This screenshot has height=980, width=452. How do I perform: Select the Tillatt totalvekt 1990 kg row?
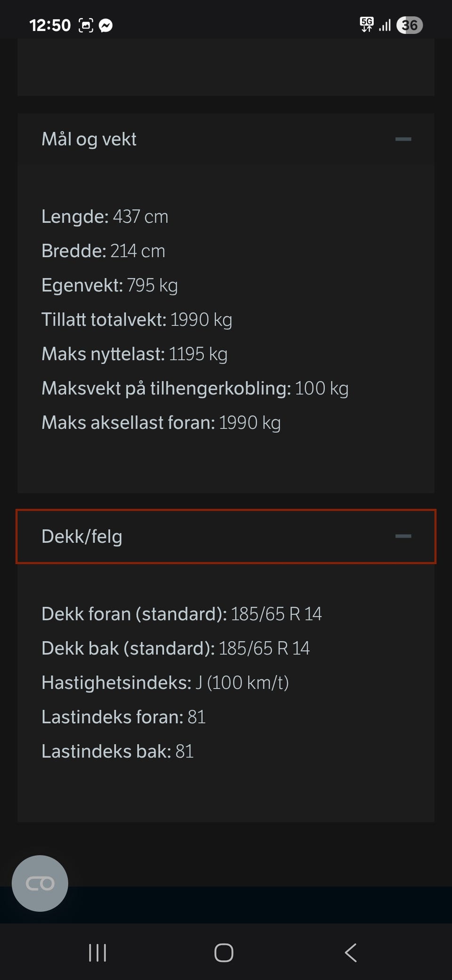(x=137, y=319)
